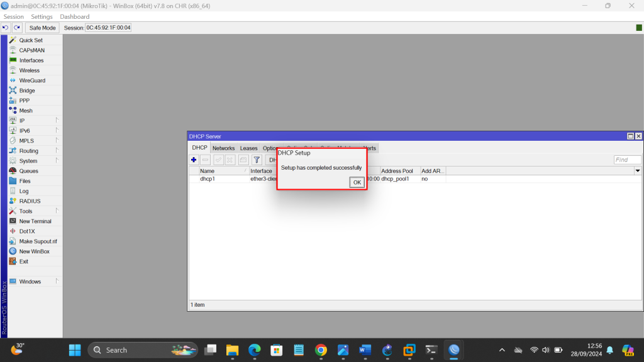Open Google Chrome from the taskbar
Screen dimensions: 644x362
coord(321,350)
